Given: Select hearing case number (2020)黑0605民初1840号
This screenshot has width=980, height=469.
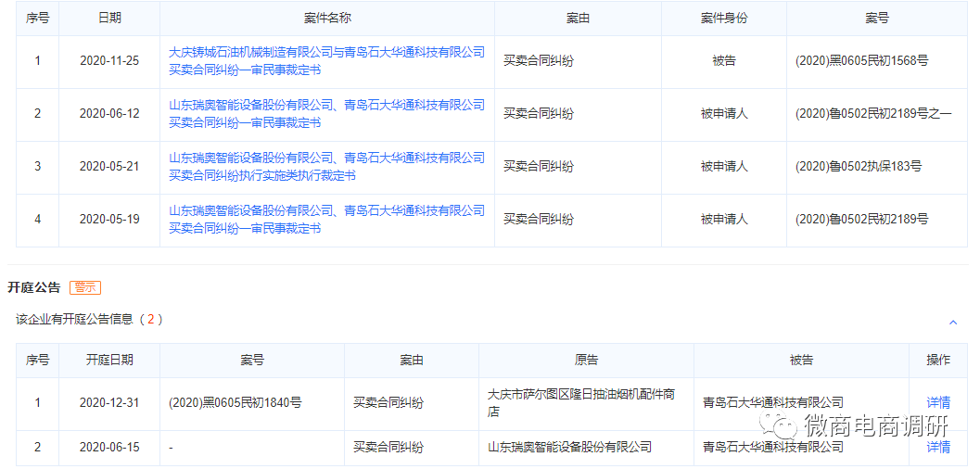Looking at the screenshot, I should click(x=235, y=403).
